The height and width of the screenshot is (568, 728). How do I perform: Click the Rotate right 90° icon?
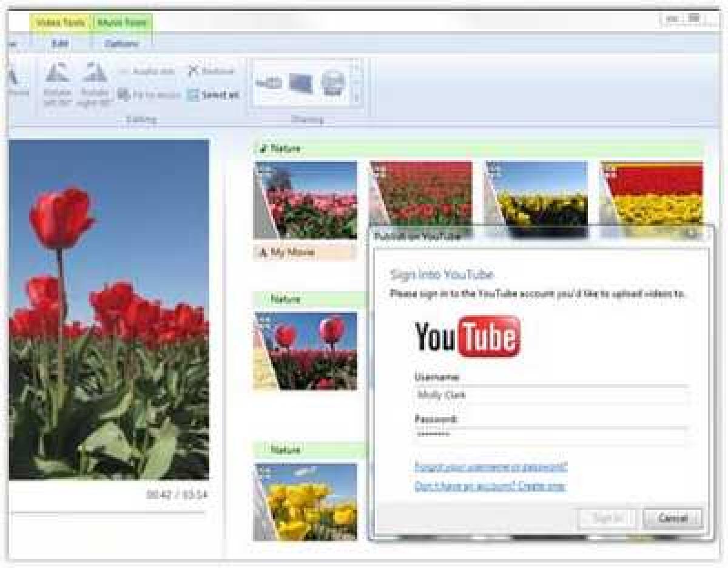click(x=95, y=73)
